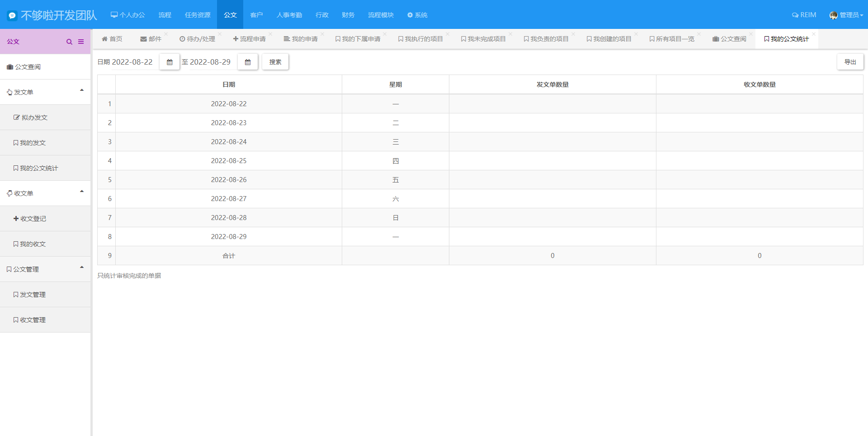This screenshot has width=868, height=436.
Task: Open 发文管理 in the sidebar
Action: (x=45, y=295)
